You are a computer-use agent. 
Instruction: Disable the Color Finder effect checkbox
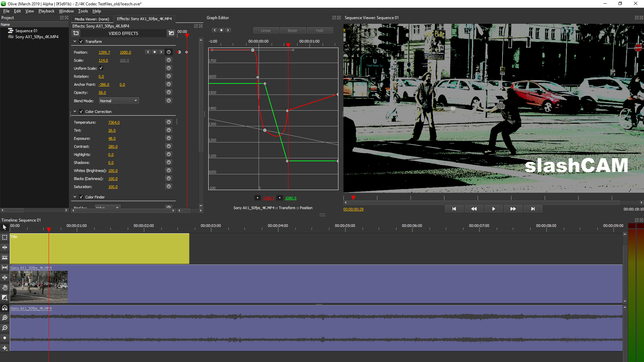click(81, 197)
